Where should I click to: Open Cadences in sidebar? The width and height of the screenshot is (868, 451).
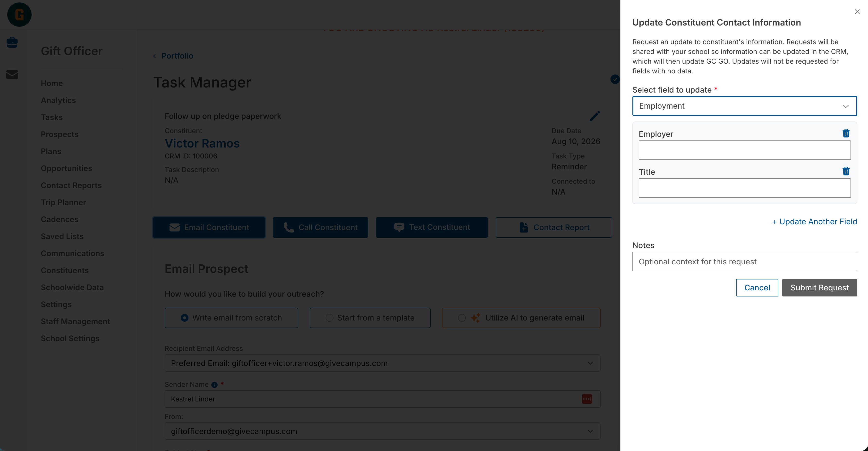click(59, 219)
